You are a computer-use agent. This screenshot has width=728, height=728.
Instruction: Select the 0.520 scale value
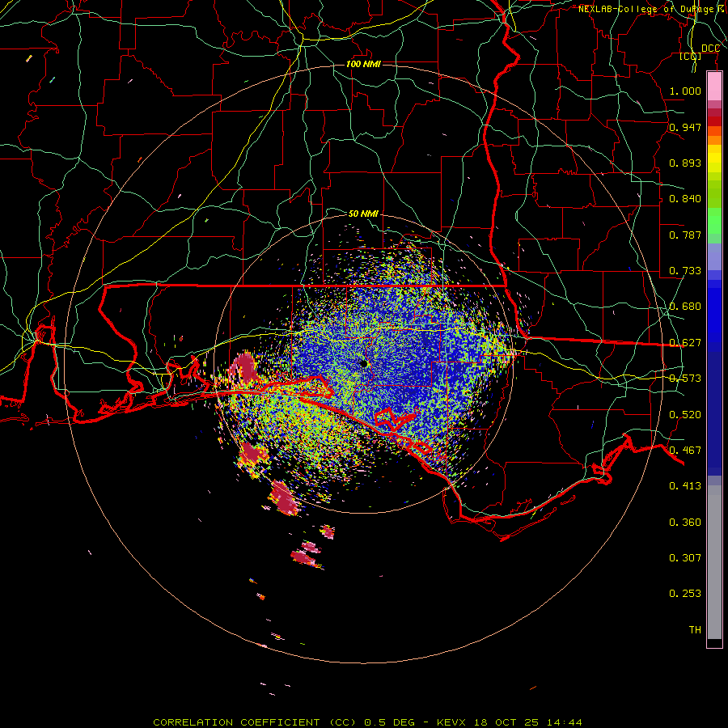(x=685, y=415)
